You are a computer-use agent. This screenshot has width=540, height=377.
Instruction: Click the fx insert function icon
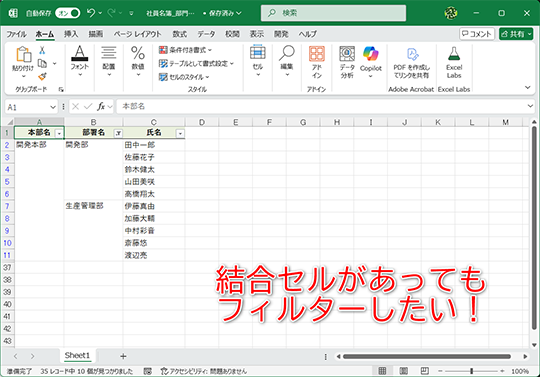(x=101, y=107)
